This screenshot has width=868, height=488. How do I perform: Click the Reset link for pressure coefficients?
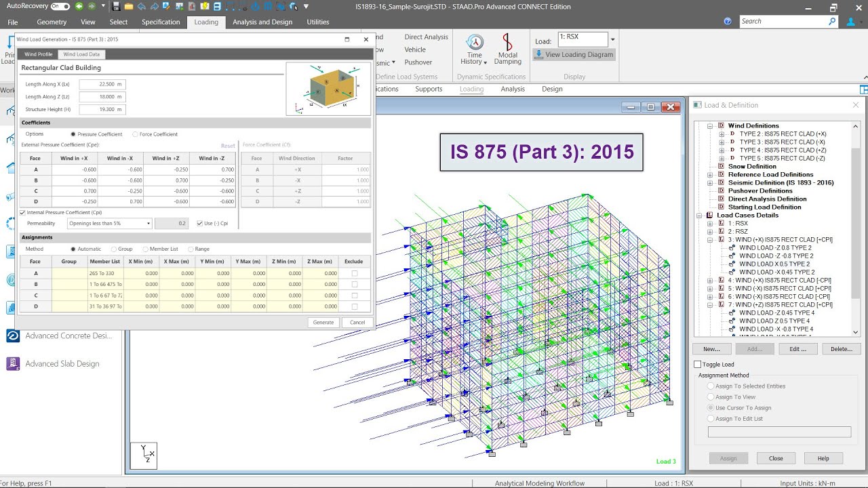[228, 146]
